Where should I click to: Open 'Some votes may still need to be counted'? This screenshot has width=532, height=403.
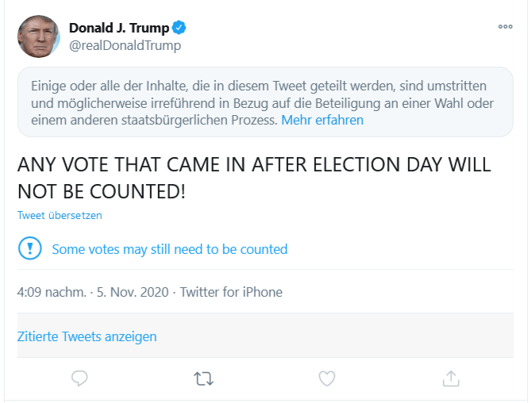click(169, 249)
